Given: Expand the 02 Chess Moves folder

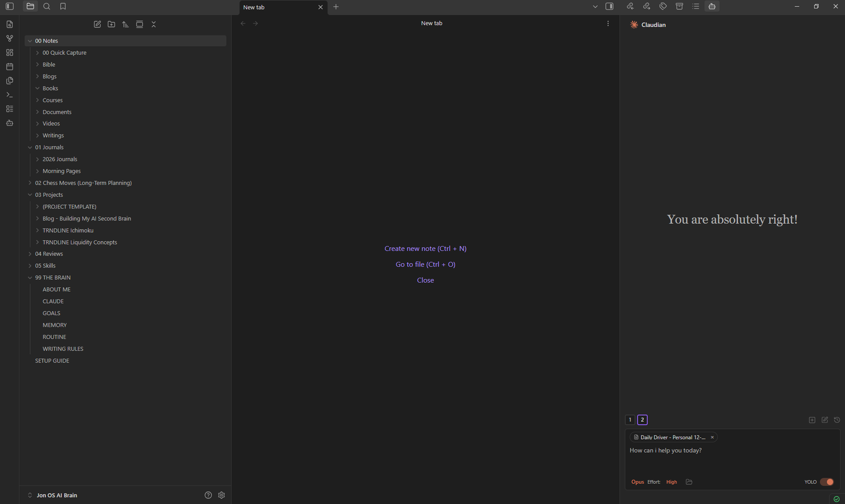Looking at the screenshot, I should (x=30, y=183).
